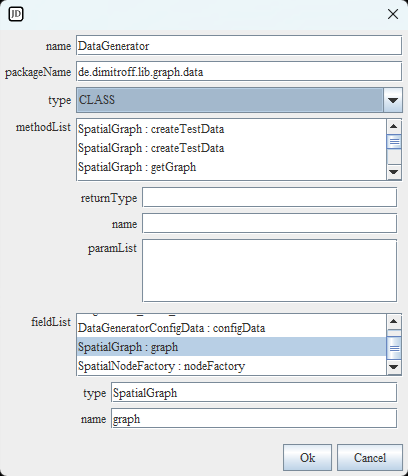Focus the returnType text field

coord(270,198)
